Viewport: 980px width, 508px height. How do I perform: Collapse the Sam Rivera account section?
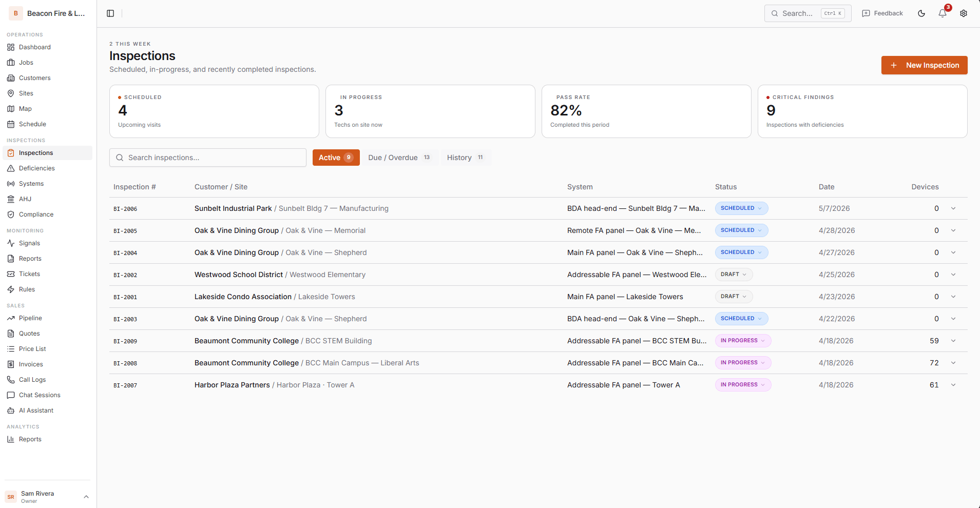point(86,497)
